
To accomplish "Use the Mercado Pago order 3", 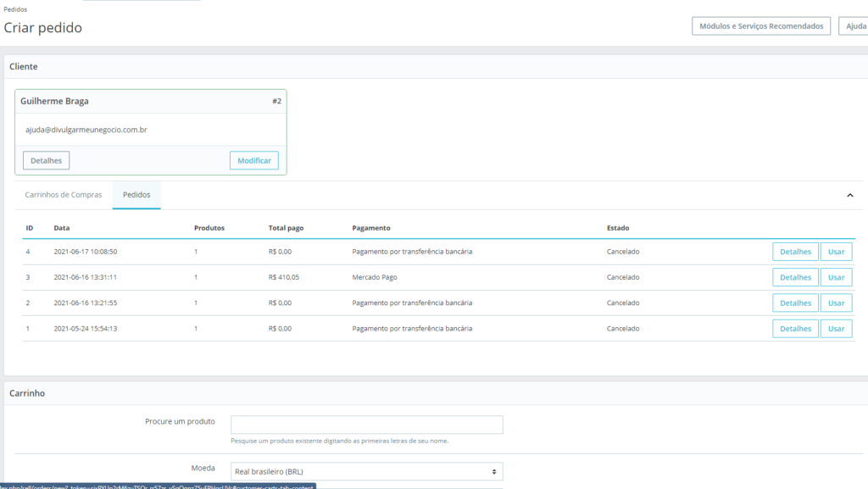I will 836,277.
